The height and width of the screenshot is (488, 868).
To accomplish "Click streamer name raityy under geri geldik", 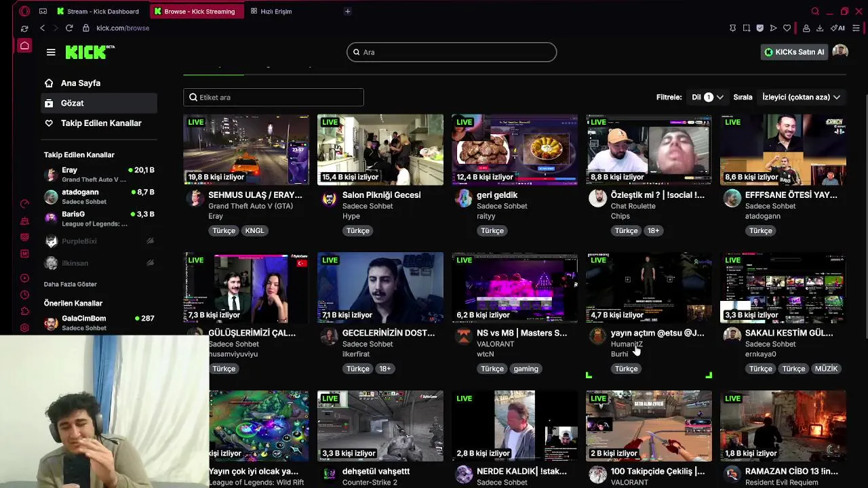I will click(486, 216).
